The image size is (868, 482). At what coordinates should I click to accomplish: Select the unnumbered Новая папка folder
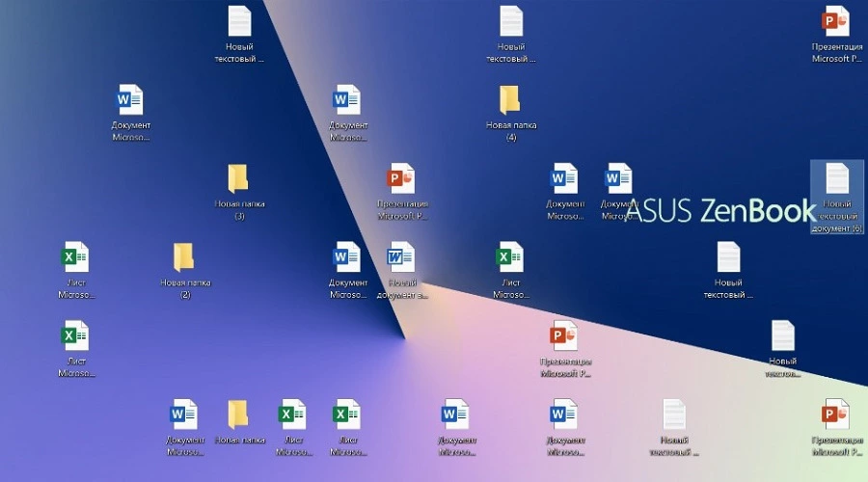click(x=238, y=421)
